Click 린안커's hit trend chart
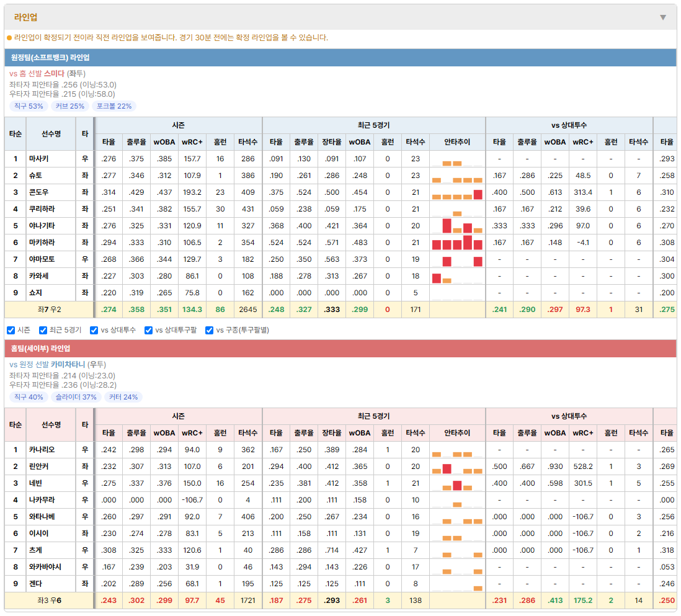The width and height of the screenshot is (681, 616). point(457,468)
